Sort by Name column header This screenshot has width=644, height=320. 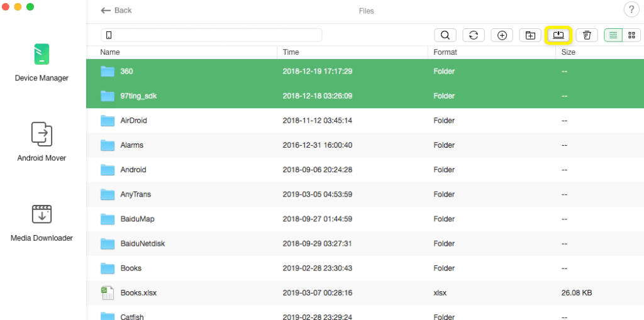point(110,52)
